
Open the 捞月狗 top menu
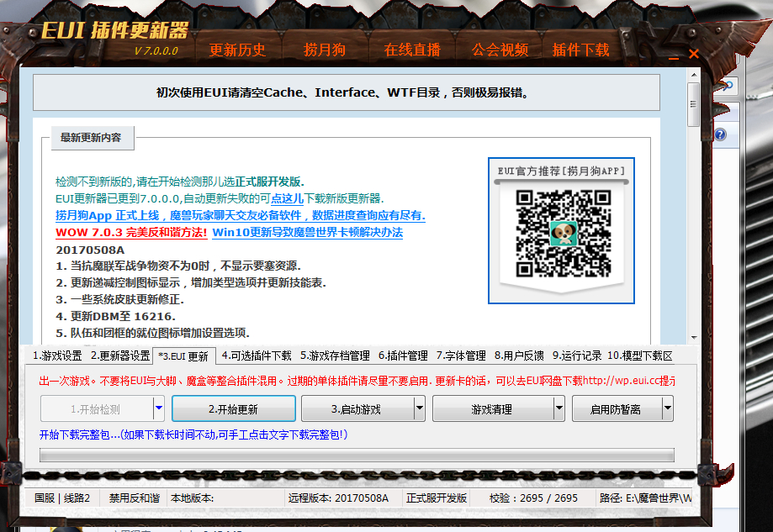tap(325, 50)
